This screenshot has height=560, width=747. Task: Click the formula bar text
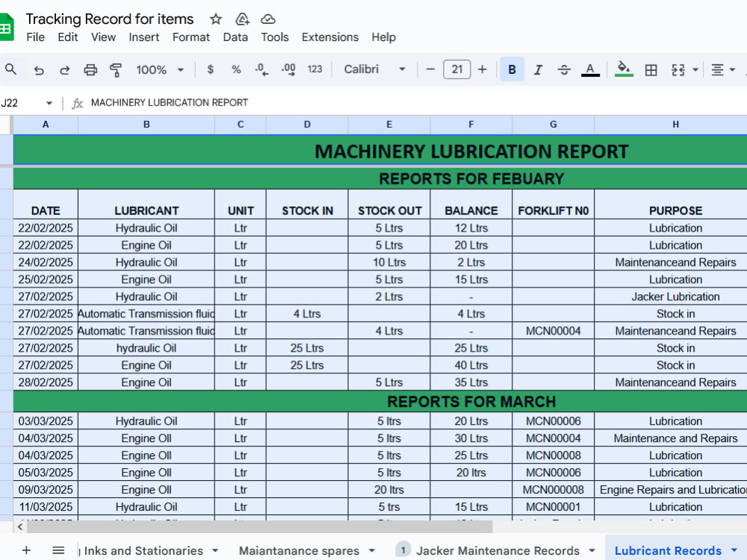tap(170, 103)
